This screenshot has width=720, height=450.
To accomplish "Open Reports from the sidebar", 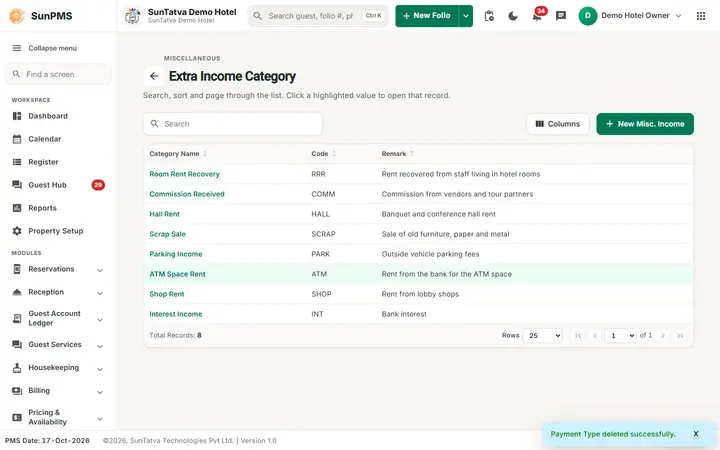I will (x=57, y=208).
